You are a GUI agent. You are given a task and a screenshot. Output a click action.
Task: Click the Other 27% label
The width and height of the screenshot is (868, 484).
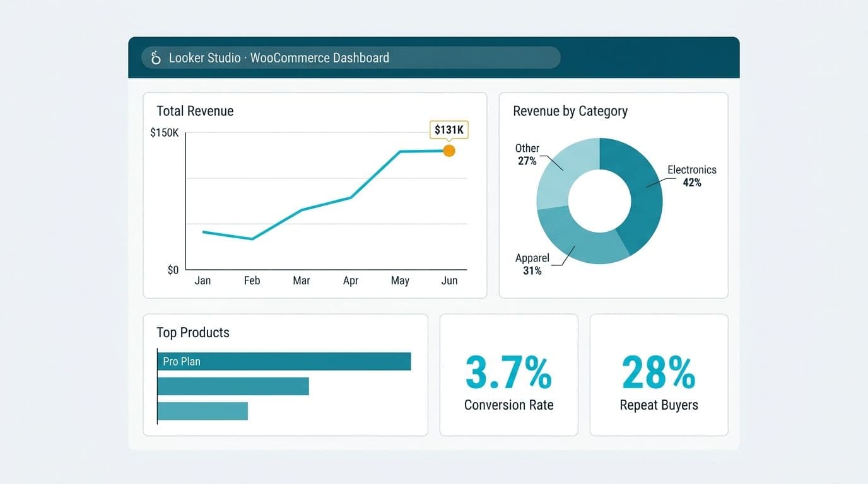[x=527, y=154]
